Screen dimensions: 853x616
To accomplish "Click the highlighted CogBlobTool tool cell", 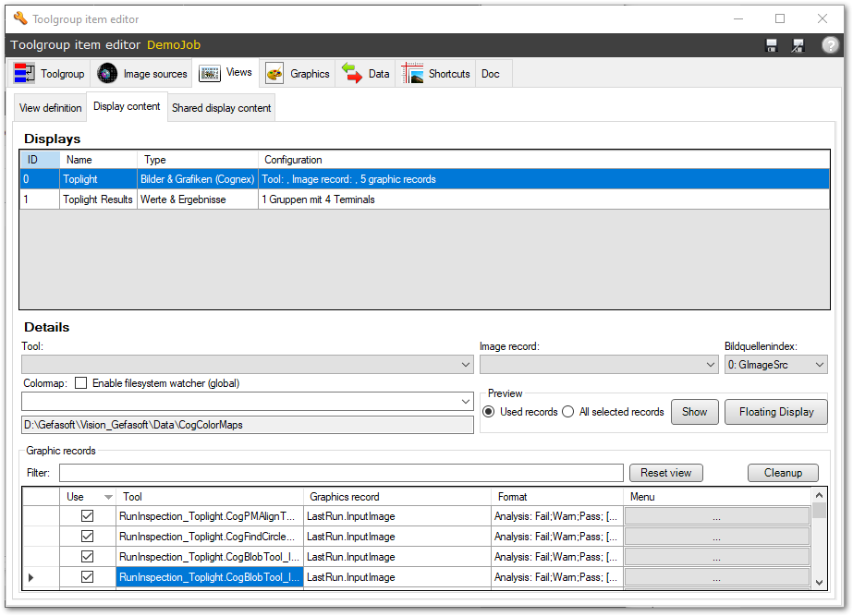I will pyautogui.click(x=210, y=577).
